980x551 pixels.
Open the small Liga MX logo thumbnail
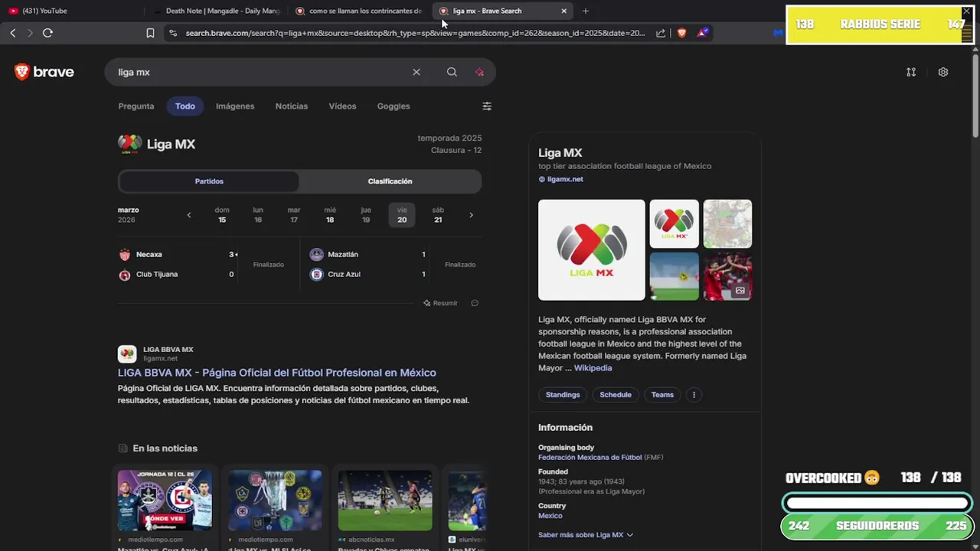pyautogui.click(x=675, y=223)
